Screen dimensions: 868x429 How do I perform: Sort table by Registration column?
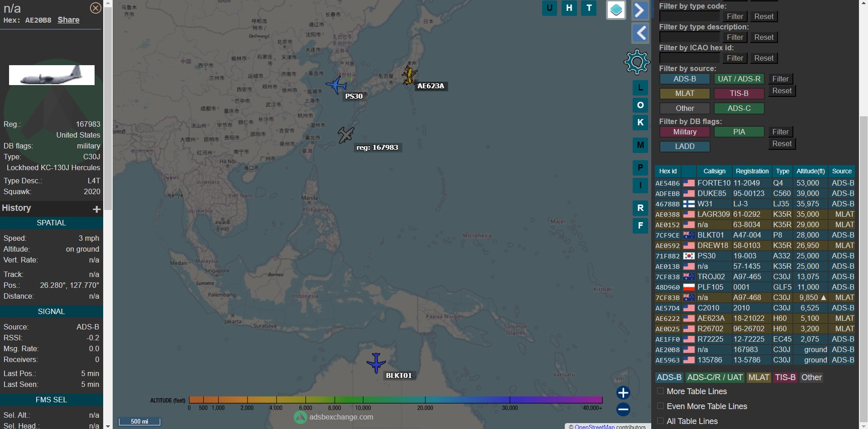click(752, 171)
